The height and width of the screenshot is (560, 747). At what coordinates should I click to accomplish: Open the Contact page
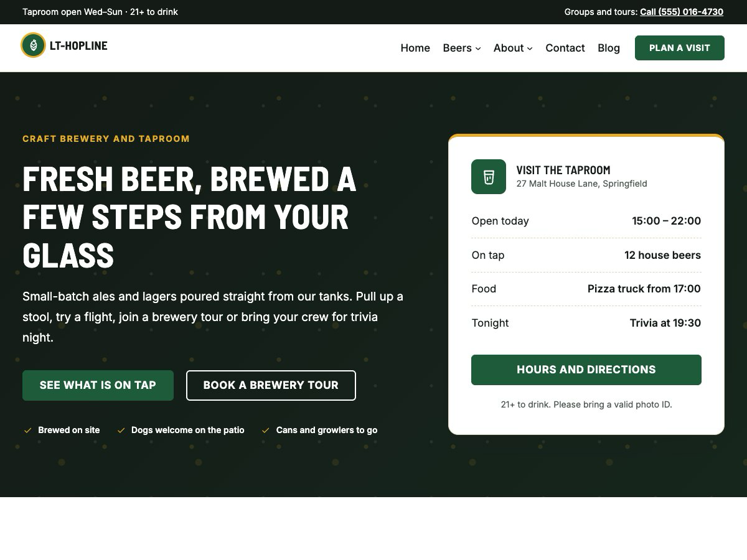click(x=565, y=48)
